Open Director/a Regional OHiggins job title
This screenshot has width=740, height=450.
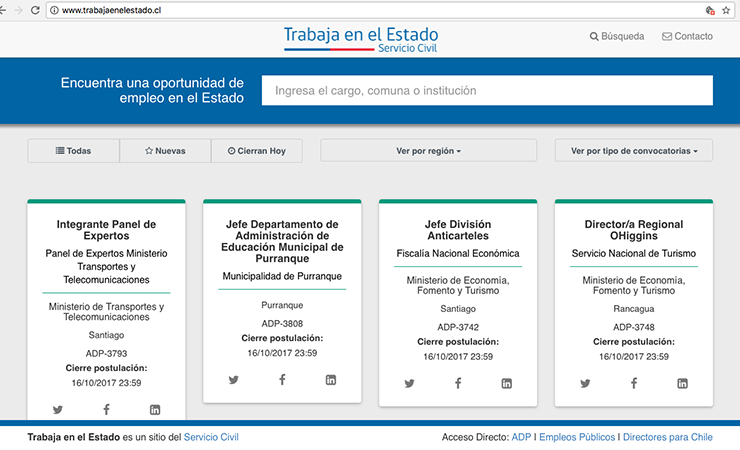(x=634, y=230)
